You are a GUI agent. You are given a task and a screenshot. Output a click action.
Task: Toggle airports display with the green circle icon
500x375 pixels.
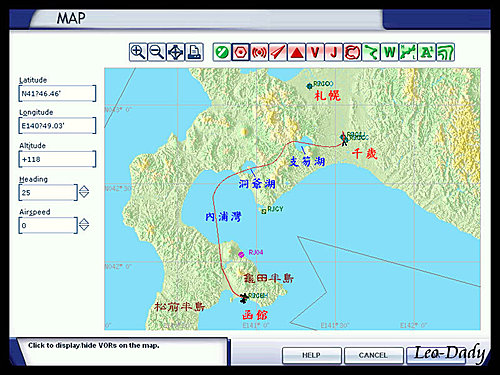pos(222,52)
